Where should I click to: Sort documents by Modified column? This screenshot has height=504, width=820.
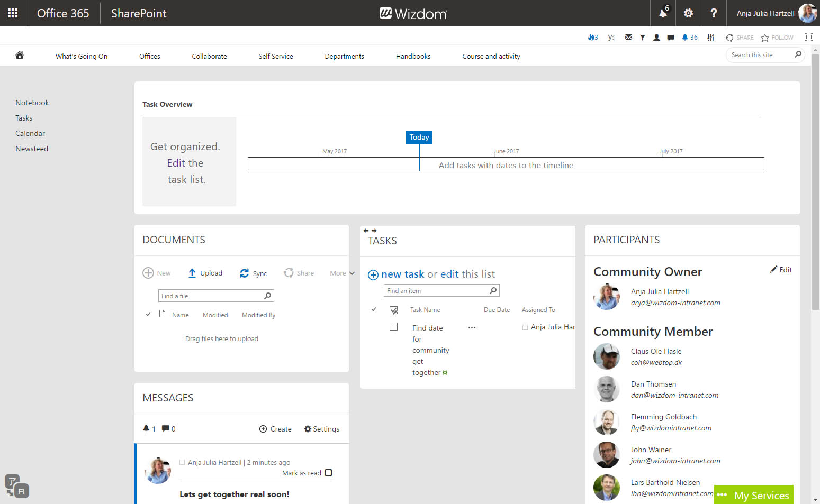pos(215,315)
